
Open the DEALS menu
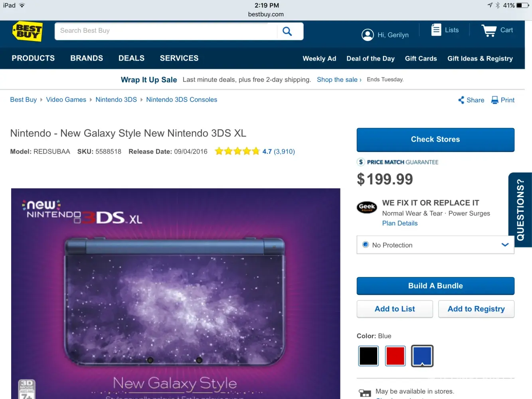(131, 58)
